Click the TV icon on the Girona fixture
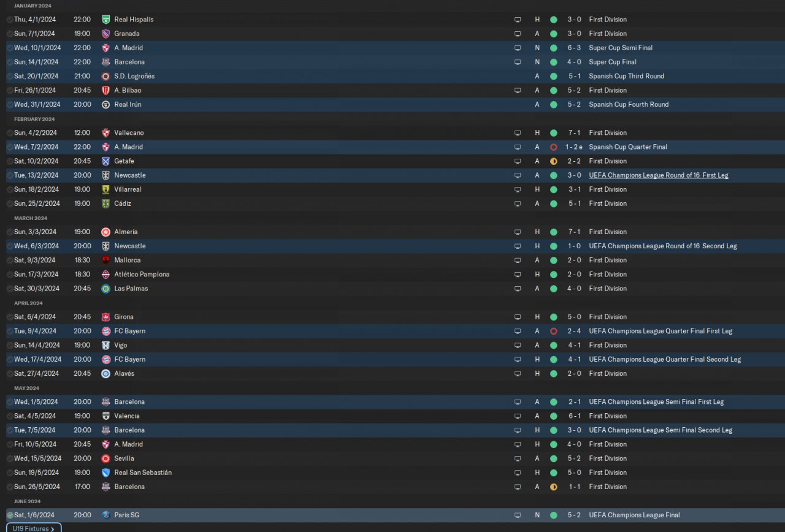Screen dimensions: 785x532 pos(518,317)
